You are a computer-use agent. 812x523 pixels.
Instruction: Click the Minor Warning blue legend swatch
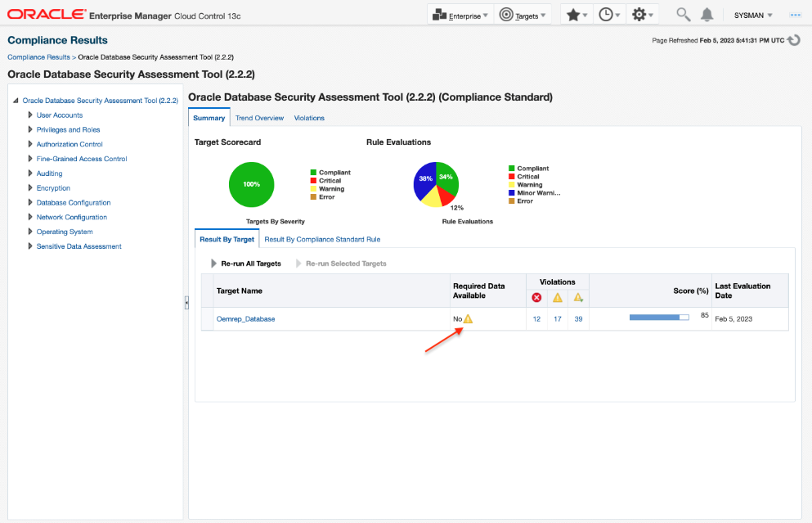coord(511,193)
